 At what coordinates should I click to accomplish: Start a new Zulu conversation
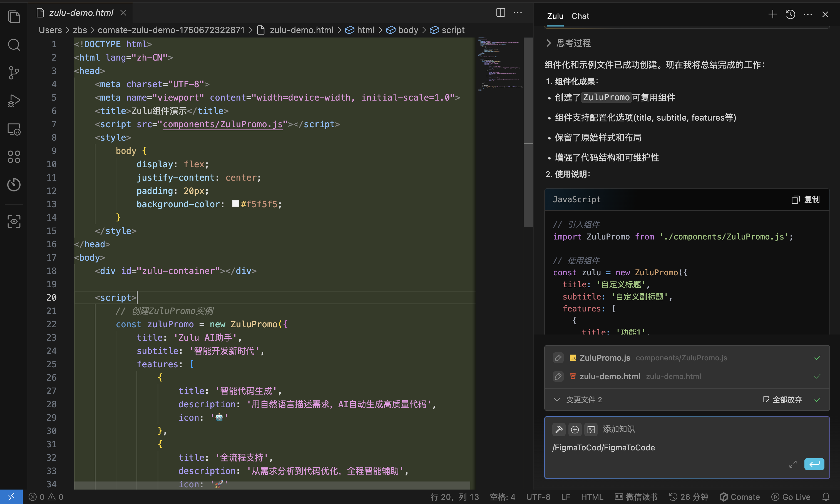click(773, 14)
